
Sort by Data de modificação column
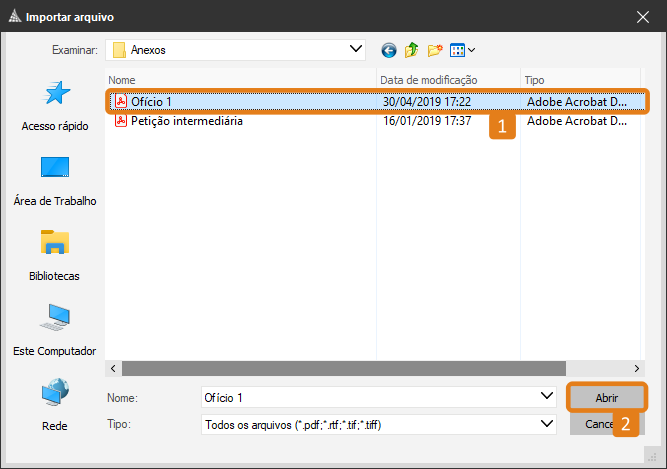coord(446,79)
